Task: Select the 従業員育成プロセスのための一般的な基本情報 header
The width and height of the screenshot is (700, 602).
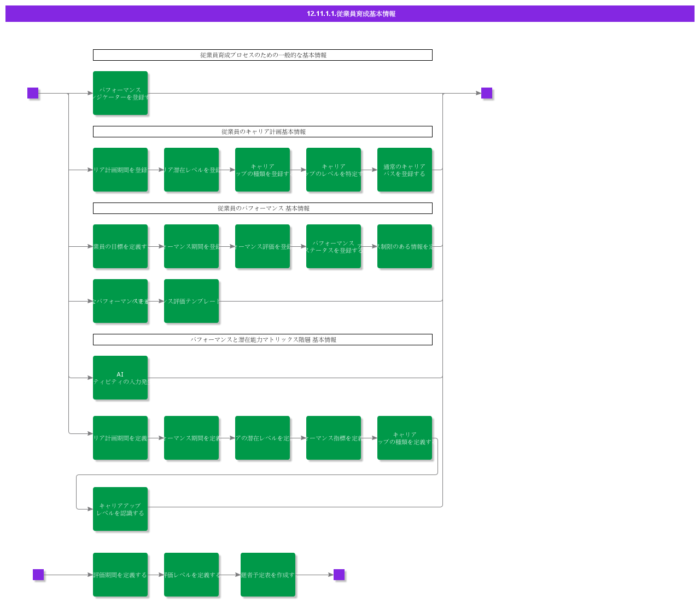Action: click(262, 55)
